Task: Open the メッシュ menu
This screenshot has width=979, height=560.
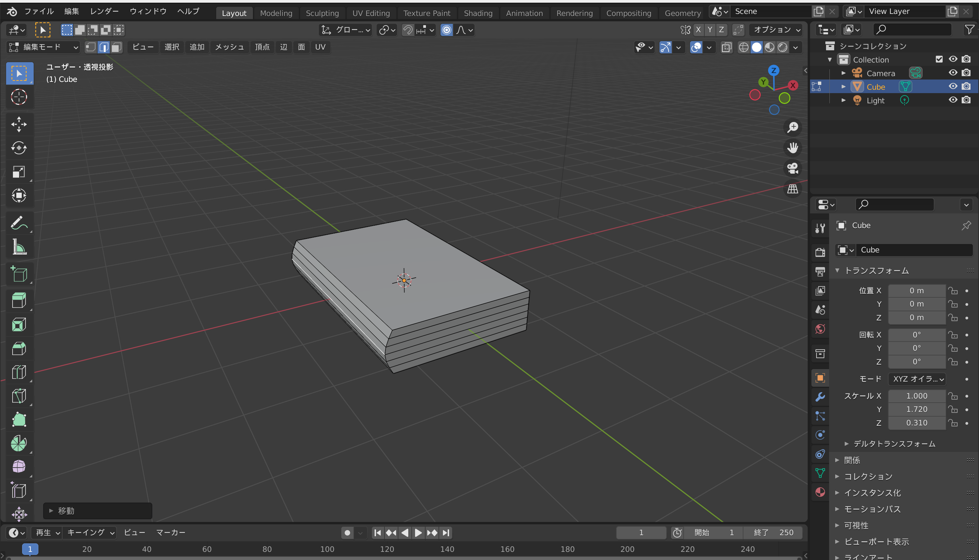Action: pyautogui.click(x=229, y=47)
